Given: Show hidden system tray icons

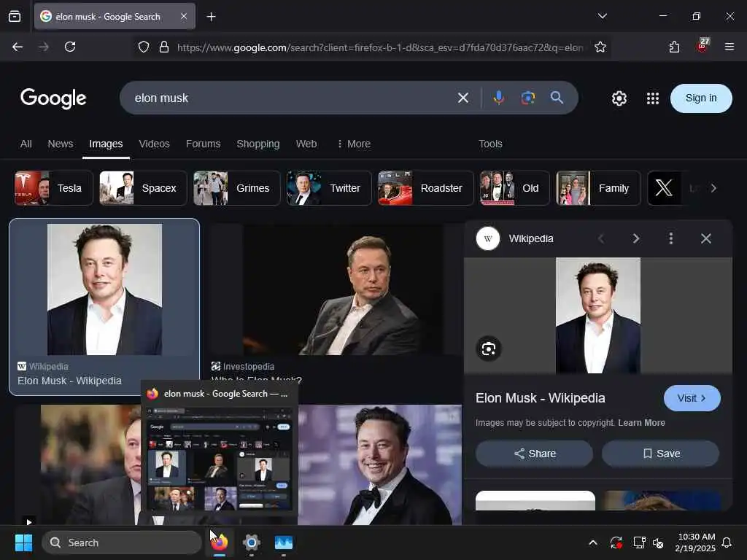Looking at the screenshot, I should [x=593, y=542].
